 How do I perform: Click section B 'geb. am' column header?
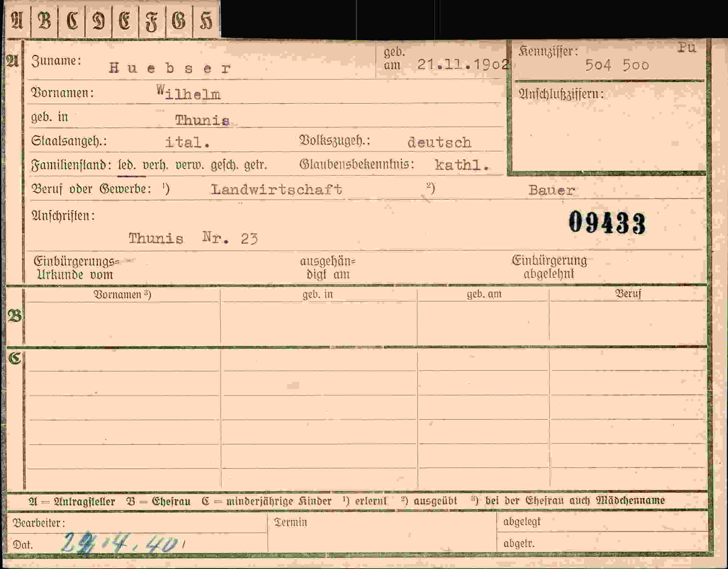click(484, 294)
